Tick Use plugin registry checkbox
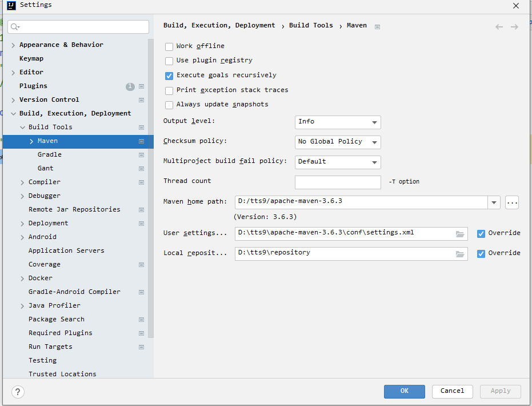Image resolution: width=532 pixels, height=406 pixels. click(x=169, y=61)
